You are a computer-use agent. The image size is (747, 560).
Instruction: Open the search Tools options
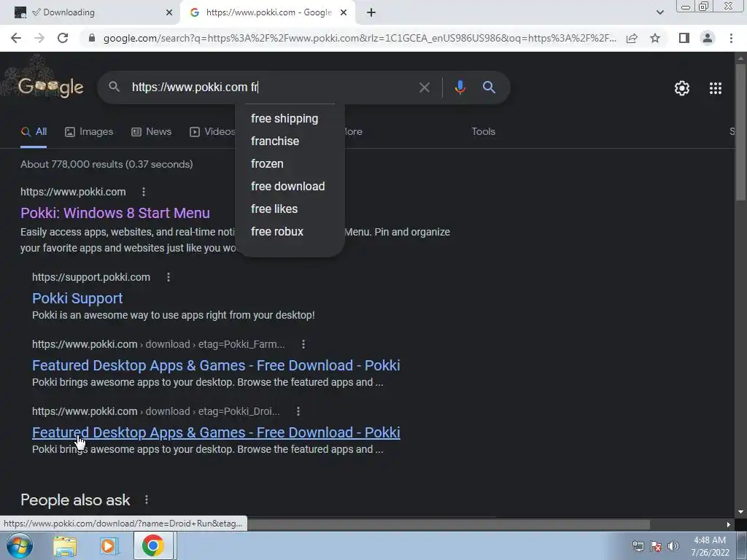coord(483,132)
